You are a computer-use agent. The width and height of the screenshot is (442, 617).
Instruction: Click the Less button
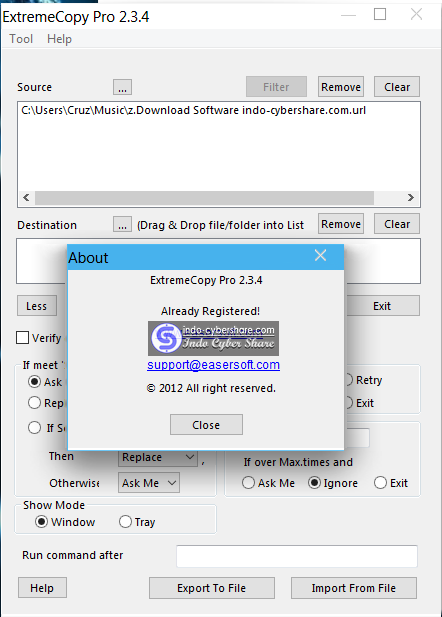click(37, 306)
